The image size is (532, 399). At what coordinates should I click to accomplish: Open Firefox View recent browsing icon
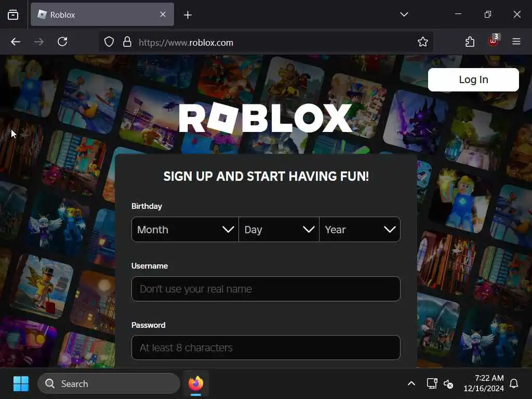click(13, 15)
